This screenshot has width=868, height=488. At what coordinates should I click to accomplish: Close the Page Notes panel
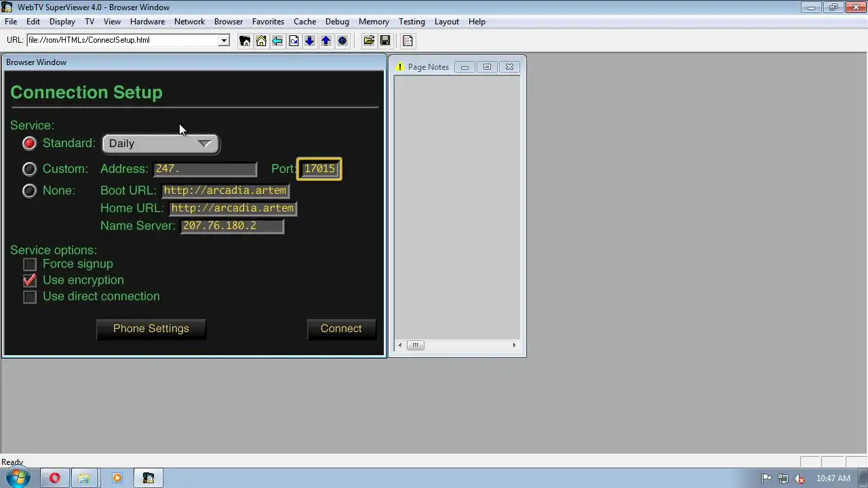pos(509,67)
